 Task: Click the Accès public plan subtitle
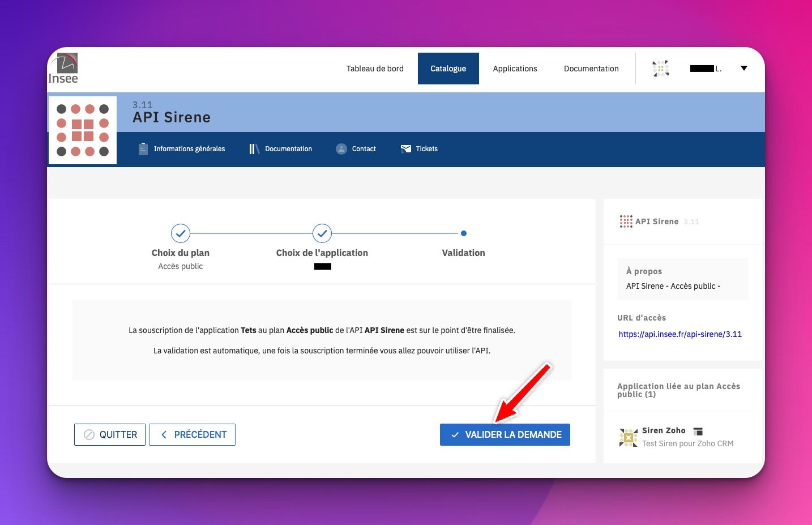click(181, 266)
